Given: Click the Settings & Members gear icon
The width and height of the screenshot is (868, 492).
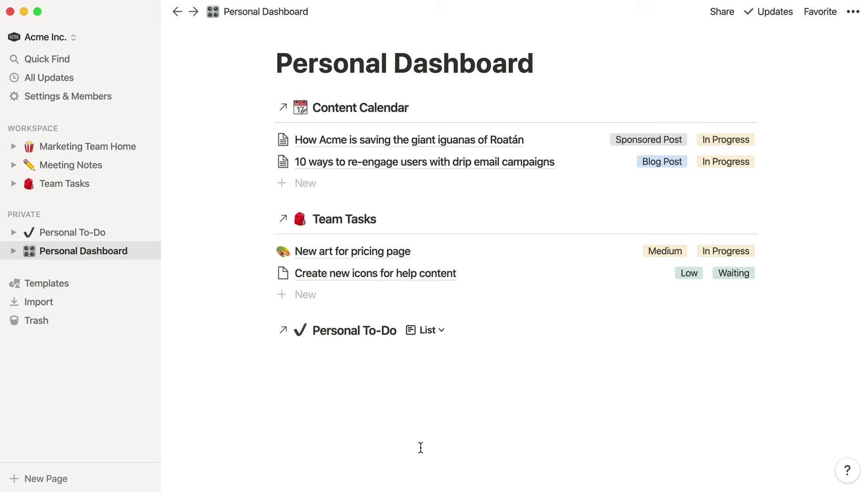Looking at the screenshot, I should coord(14,96).
